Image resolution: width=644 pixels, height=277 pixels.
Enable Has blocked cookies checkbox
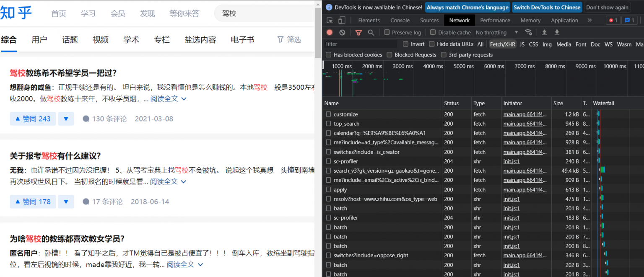point(329,55)
